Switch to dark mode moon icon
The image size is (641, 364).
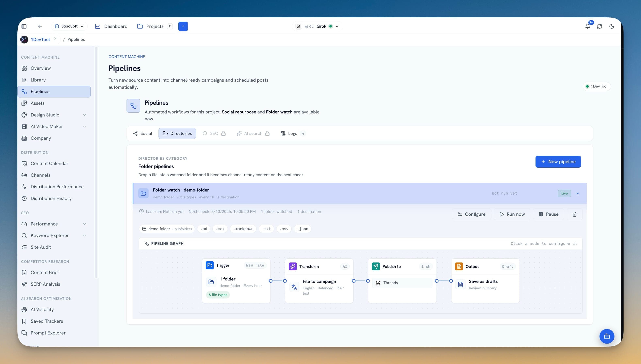coord(612,26)
